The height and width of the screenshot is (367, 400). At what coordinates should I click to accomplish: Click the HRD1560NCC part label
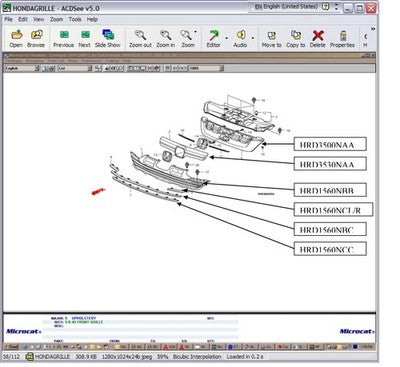(x=330, y=249)
